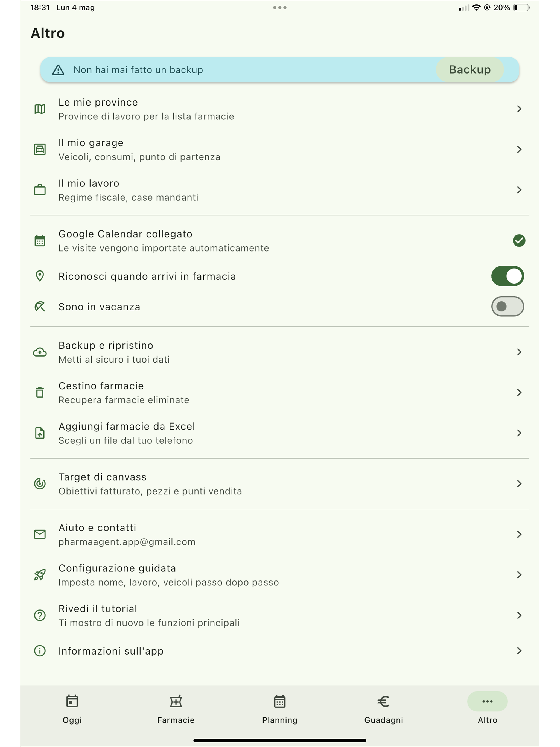Tap the trash icon for Cestino farmacie
This screenshot has height=747, width=560.
40,392
